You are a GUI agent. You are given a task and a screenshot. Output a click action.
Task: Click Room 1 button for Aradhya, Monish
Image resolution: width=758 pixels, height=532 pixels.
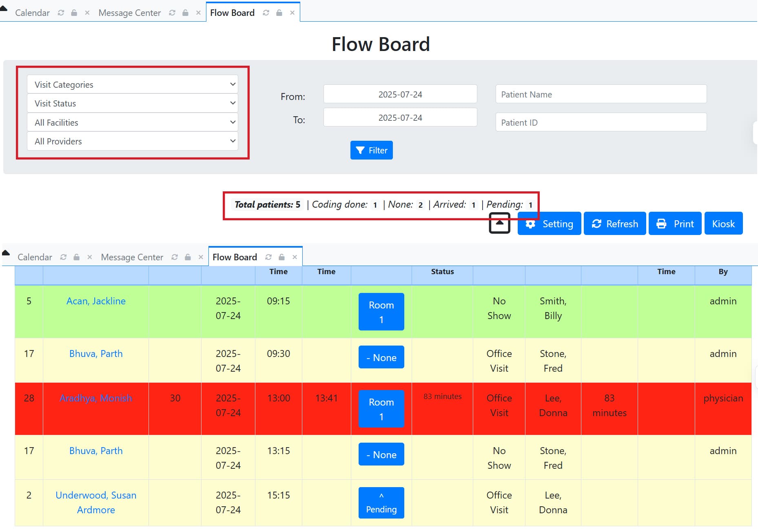381,409
